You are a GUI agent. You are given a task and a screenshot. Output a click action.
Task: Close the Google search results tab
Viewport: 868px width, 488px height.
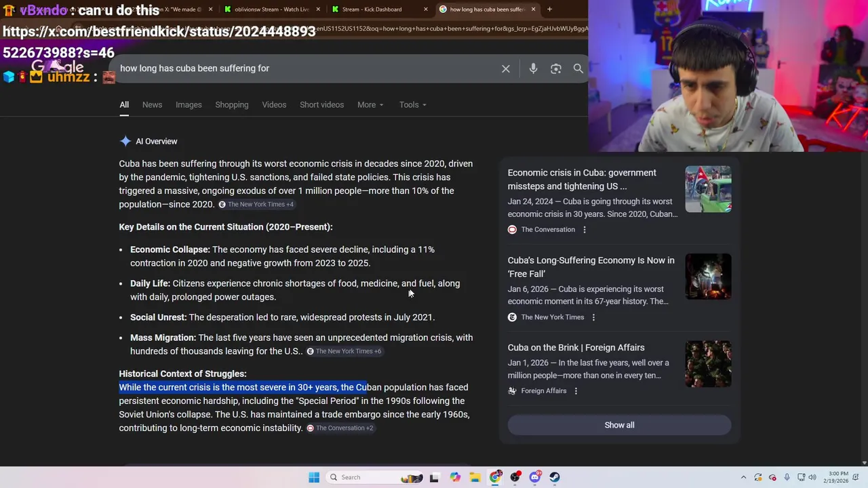[533, 9]
